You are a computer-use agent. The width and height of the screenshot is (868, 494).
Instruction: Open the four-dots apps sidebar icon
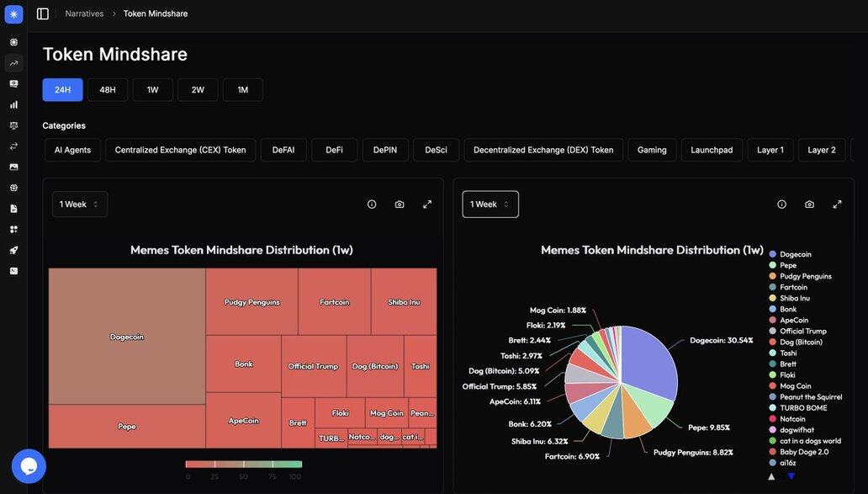13,229
